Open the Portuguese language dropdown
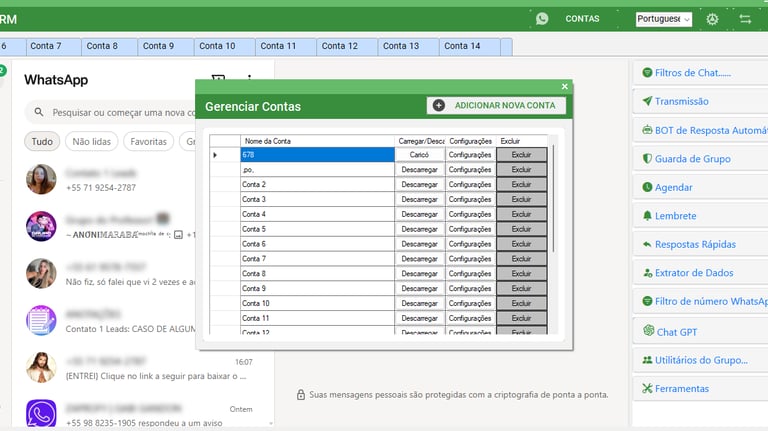This screenshot has height=431, width=768. 664,19
